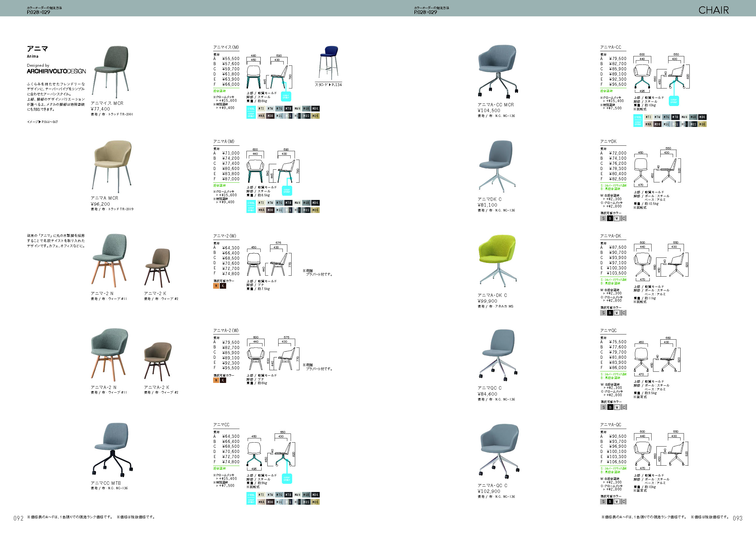This screenshot has width=756, height=535.
Task: Click STEEL color order label in アニマCC swatches
Action: (x=251, y=498)
